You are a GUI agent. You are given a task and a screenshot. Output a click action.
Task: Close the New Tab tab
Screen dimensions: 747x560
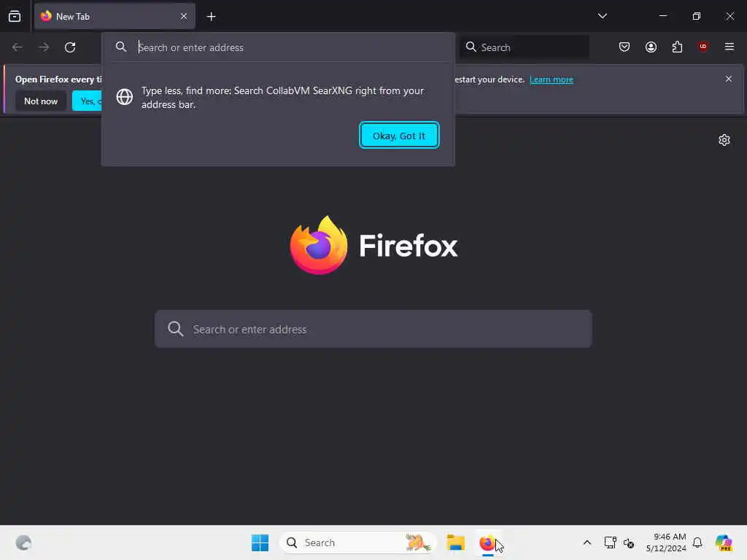click(184, 16)
